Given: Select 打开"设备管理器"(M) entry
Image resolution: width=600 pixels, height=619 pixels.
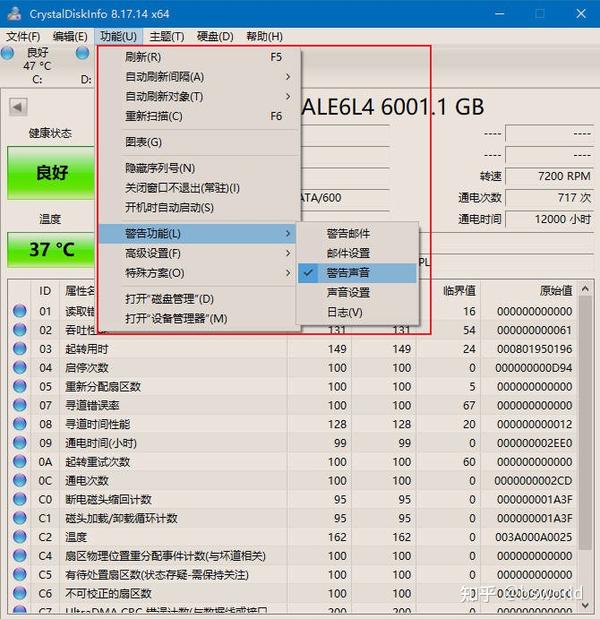Looking at the screenshot, I should pyautogui.click(x=199, y=319).
